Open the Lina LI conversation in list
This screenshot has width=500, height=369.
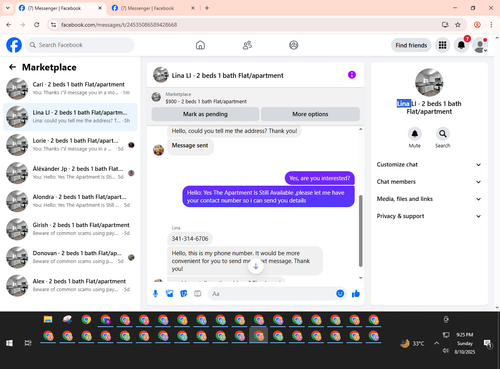70,117
